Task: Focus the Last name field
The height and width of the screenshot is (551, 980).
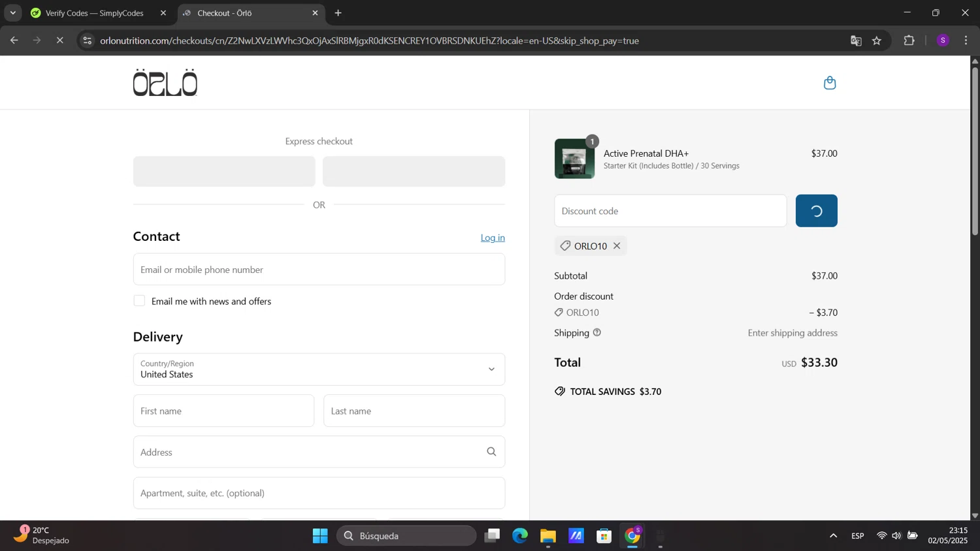Action: pyautogui.click(x=414, y=411)
